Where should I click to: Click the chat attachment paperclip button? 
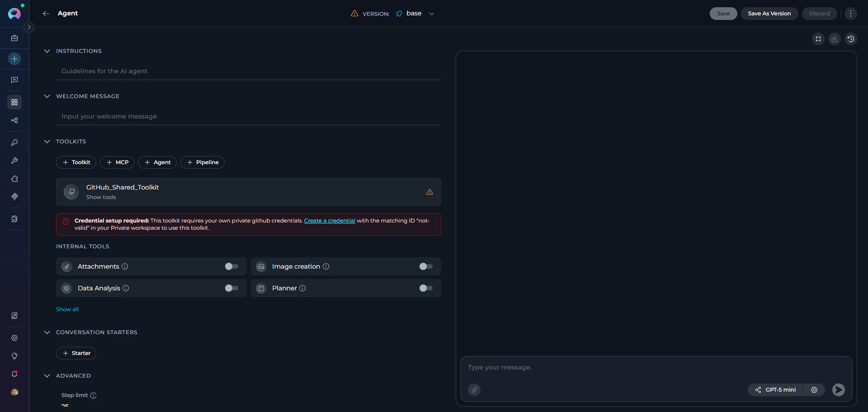point(474,390)
